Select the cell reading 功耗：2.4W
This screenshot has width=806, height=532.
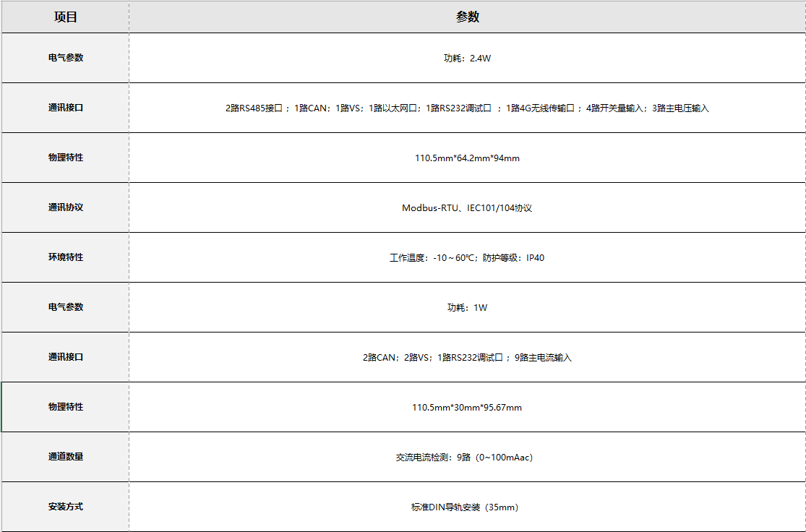[x=467, y=58]
